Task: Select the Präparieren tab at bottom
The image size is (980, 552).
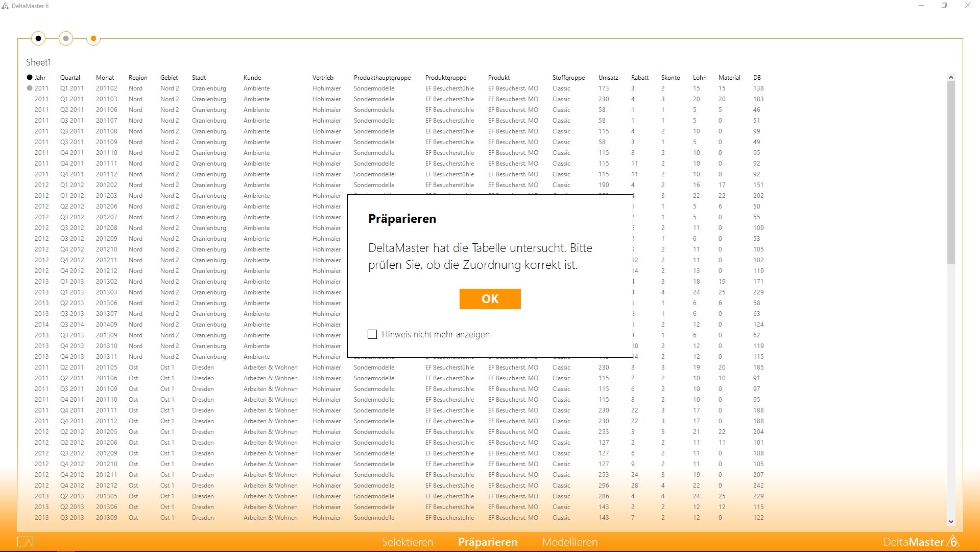Action: pos(488,542)
